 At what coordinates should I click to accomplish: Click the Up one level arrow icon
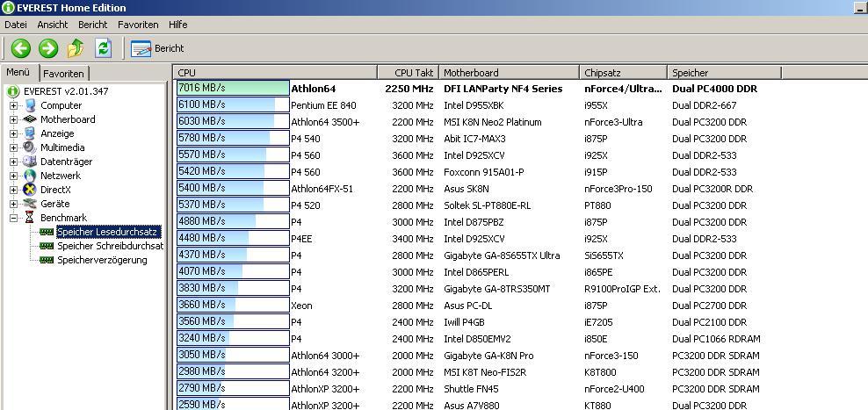tap(76, 48)
